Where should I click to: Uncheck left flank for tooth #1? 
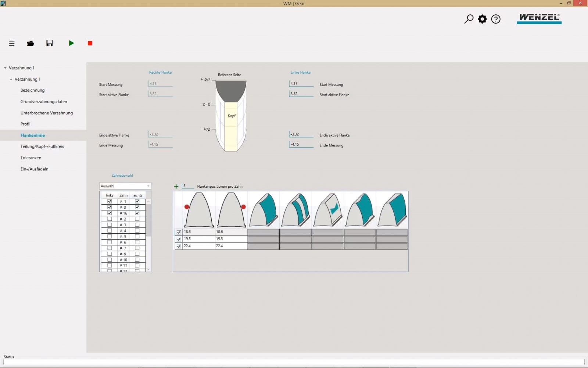click(x=110, y=201)
